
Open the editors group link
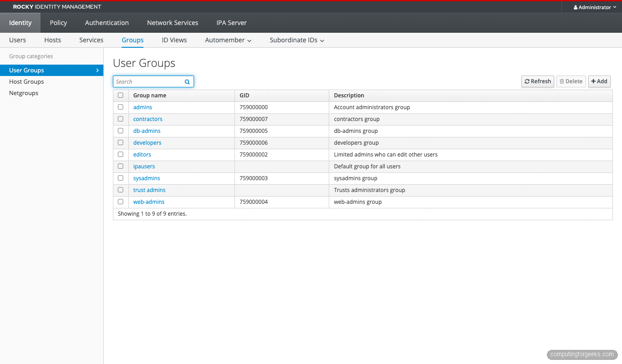tap(142, 155)
